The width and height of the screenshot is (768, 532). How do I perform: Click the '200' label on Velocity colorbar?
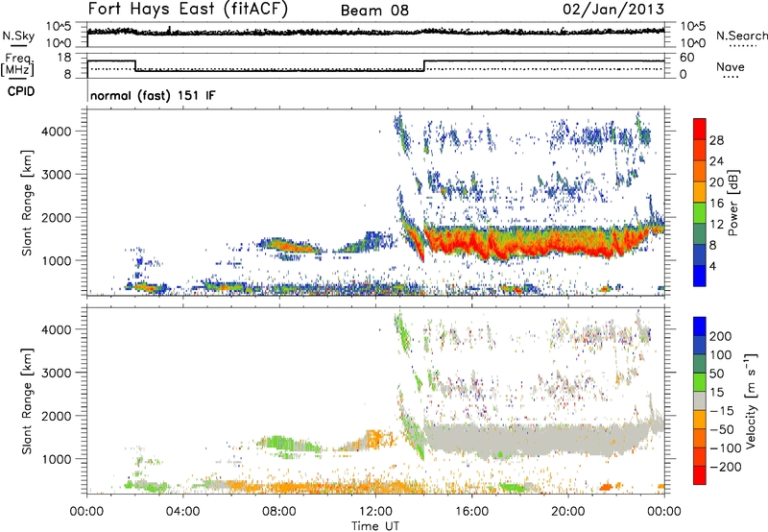[721, 336]
